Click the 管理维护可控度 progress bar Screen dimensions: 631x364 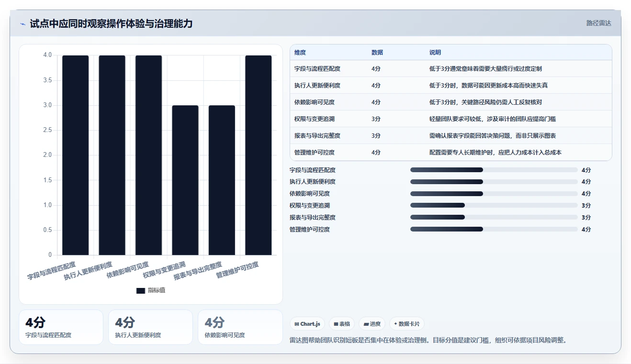[x=494, y=229]
